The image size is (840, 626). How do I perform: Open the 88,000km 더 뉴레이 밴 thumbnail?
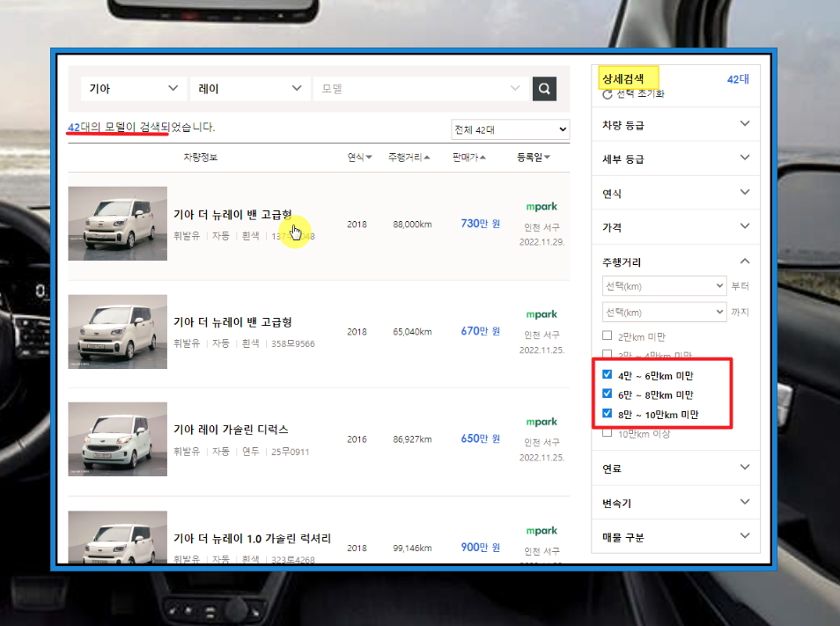pos(117,224)
